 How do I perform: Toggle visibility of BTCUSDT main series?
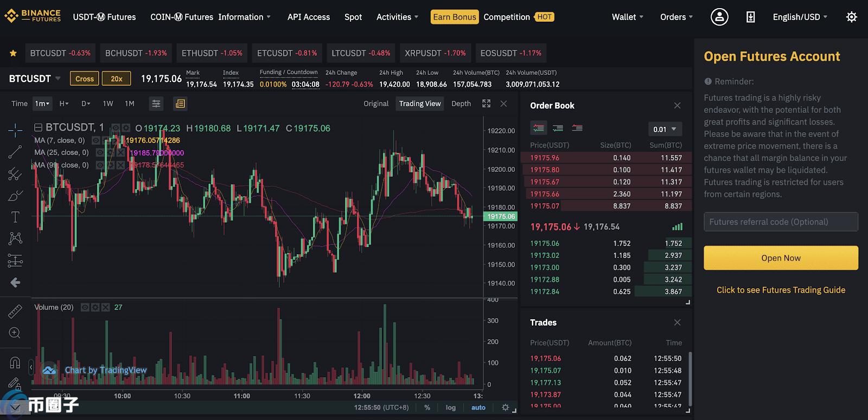116,128
